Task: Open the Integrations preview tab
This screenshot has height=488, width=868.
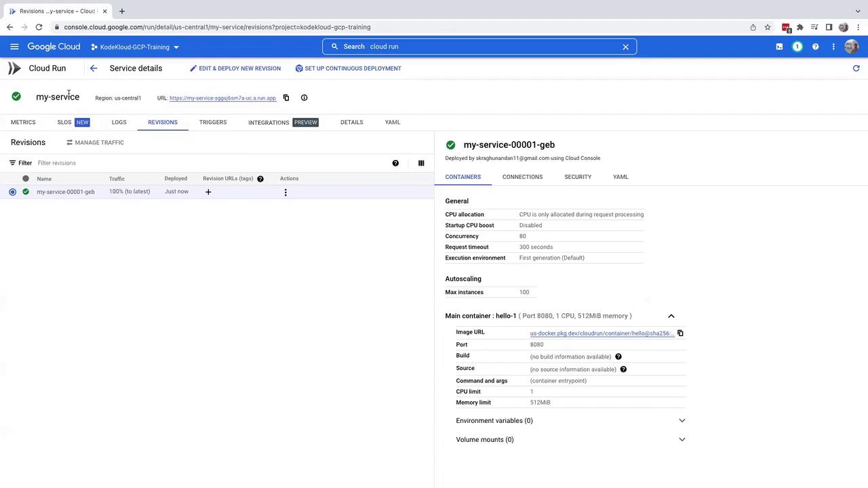Action: point(283,122)
